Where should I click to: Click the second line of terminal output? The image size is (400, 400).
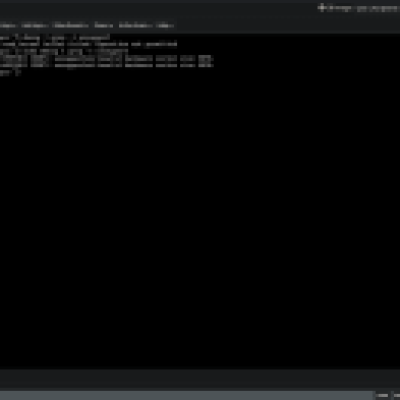coord(89,44)
